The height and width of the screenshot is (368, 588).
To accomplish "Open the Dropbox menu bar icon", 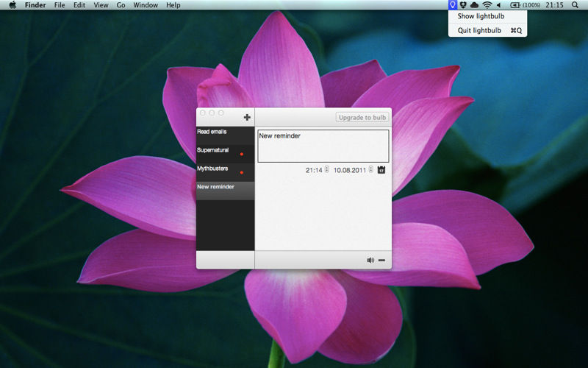I will [x=464, y=5].
